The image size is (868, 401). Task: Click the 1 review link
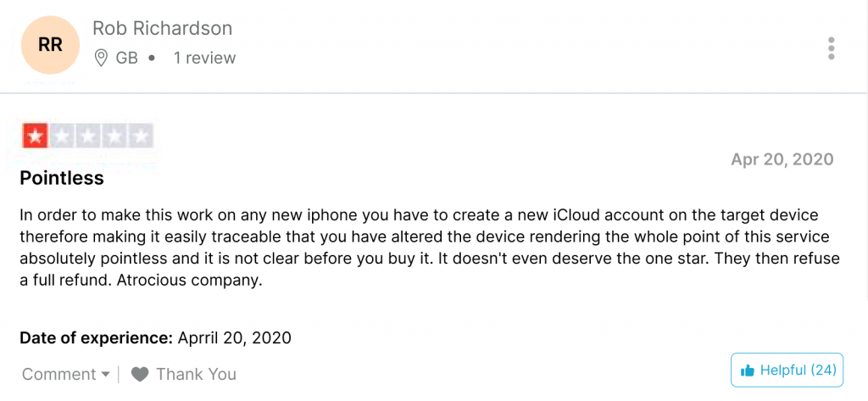click(x=205, y=58)
